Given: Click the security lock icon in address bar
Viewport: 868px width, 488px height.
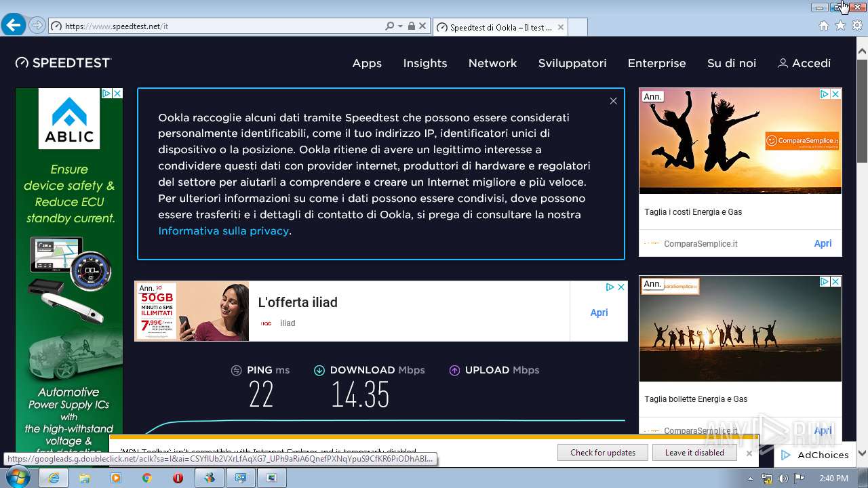Looking at the screenshot, I should coord(411,26).
